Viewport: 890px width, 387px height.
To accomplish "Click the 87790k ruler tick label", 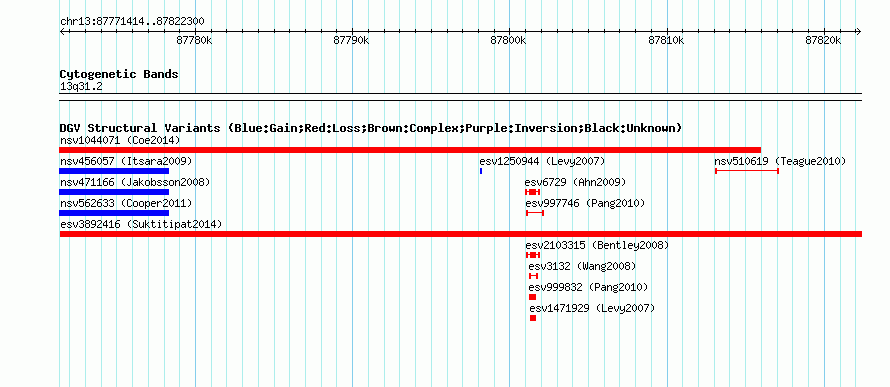I will [x=351, y=40].
